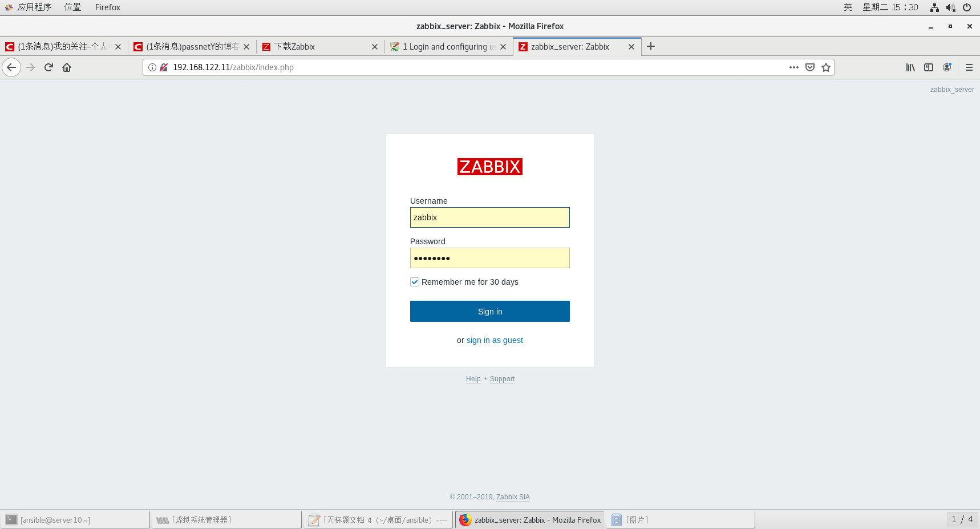
Task: Open the 应用程序 applications menu
Action: [x=29, y=7]
